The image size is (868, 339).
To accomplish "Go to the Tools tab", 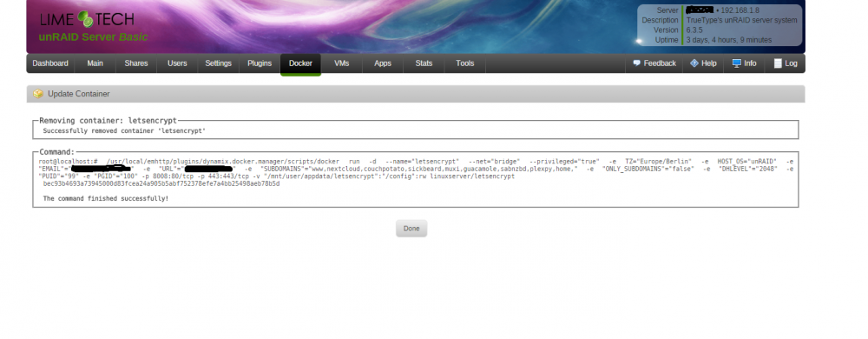I will (465, 63).
